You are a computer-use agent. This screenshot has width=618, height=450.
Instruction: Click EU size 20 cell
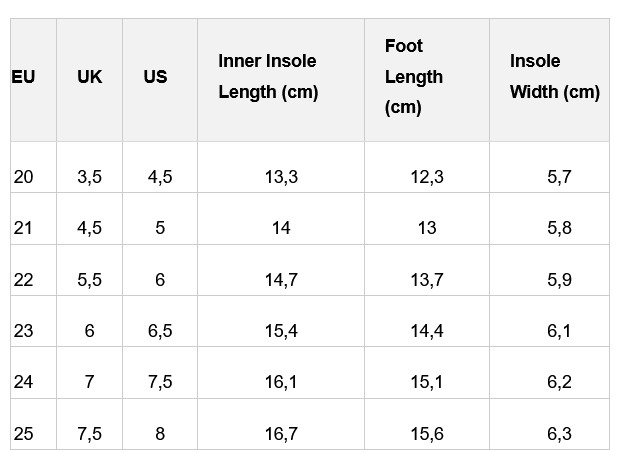(24, 177)
